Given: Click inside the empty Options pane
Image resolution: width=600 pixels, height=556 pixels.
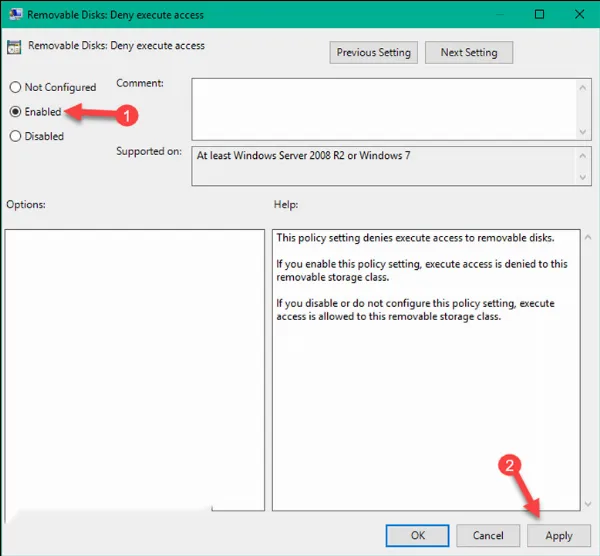Looking at the screenshot, I should (134, 368).
